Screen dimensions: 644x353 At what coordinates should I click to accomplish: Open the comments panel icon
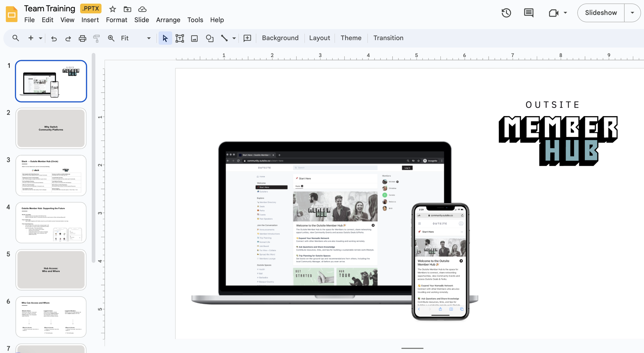(529, 13)
